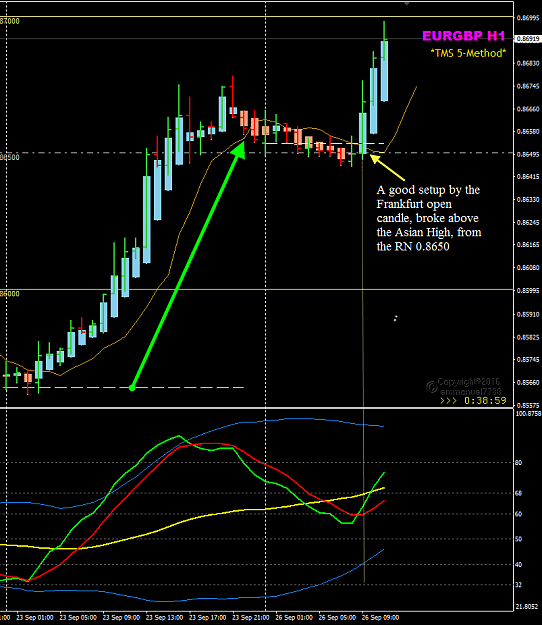Click price axis value 0.86330

(528, 199)
